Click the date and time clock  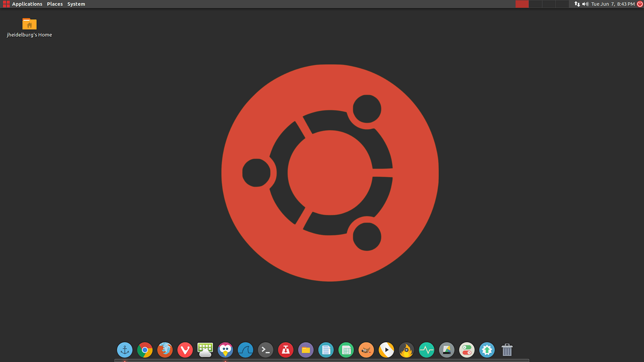pos(613,4)
